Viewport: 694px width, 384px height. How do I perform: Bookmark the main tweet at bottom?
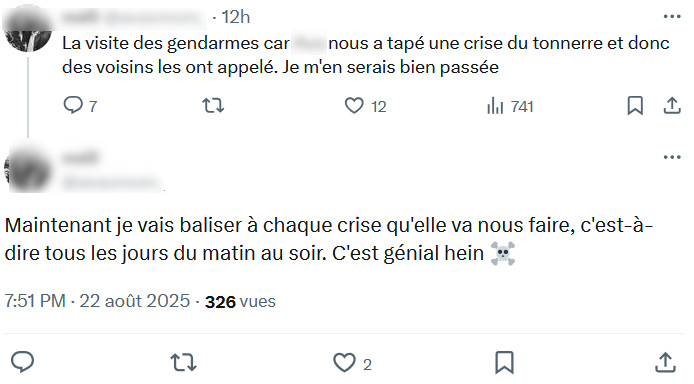504,363
